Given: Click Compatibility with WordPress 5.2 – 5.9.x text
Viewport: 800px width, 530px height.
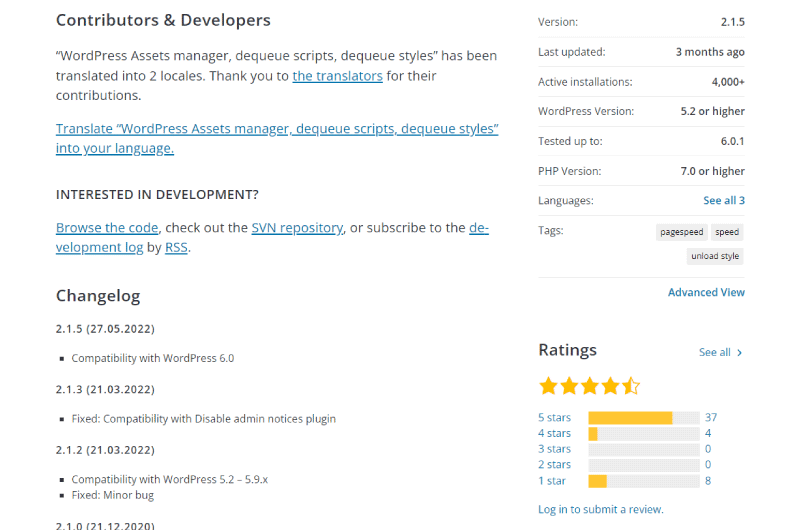Looking at the screenshot, I should pyautogui.click(x=169, y=479).
